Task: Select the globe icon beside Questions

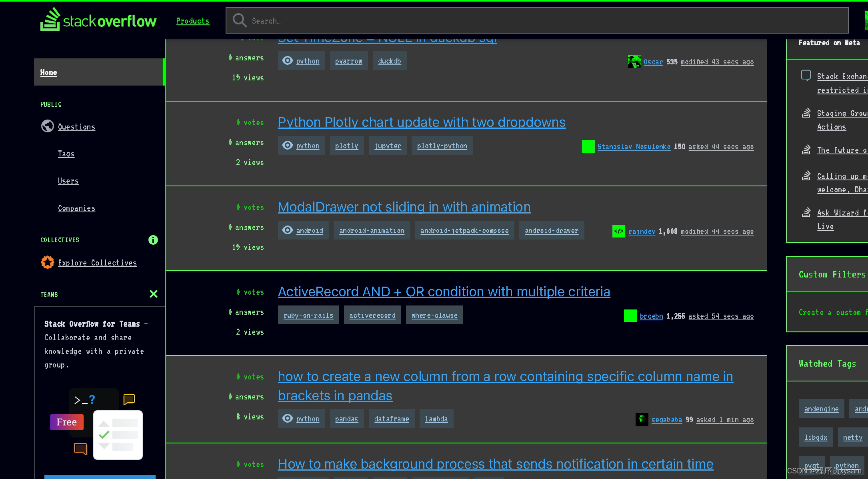Action: click(x=47, y=126)
